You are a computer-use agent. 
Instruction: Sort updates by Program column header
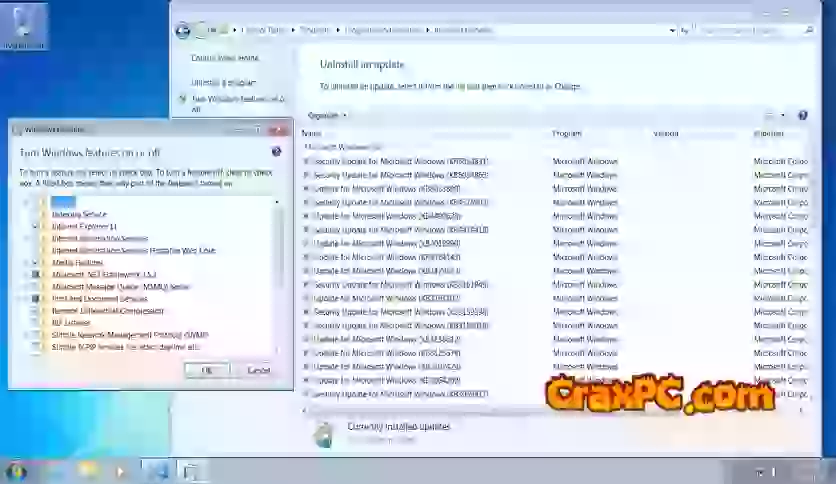(x=567, y=133)
